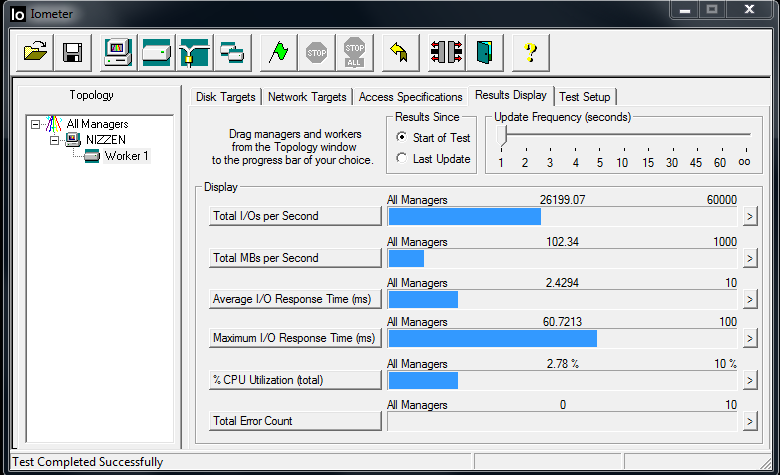Switch to the Disk Targets tab
This screenshot has height=475, width=780.
click(226, 97)
